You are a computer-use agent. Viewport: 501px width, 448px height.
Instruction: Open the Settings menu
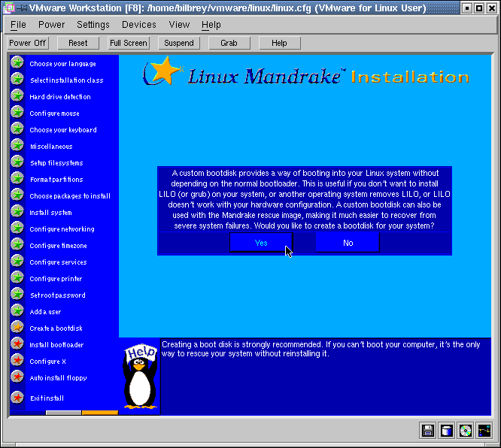coord(93,25)
